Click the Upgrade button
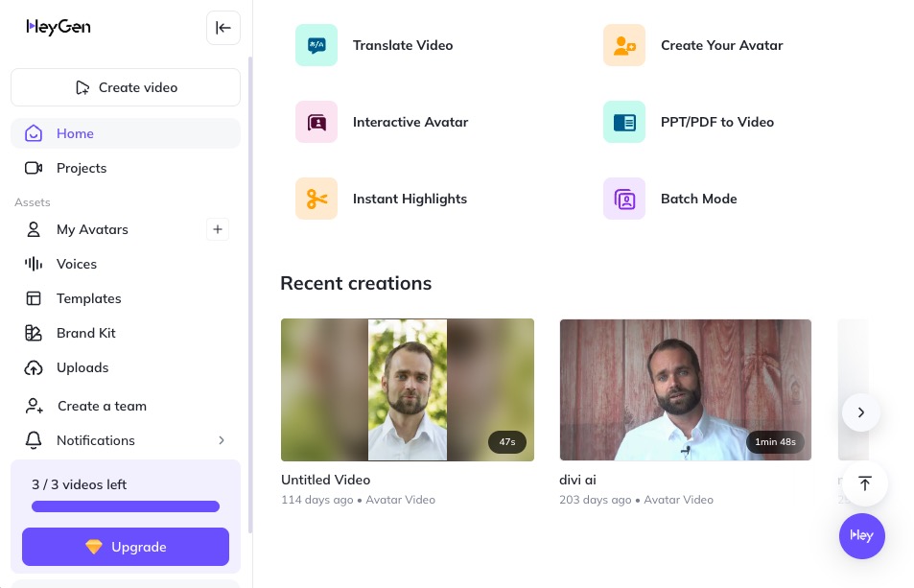Viewport: 914px width, 588px height. (x=126, y=547)
